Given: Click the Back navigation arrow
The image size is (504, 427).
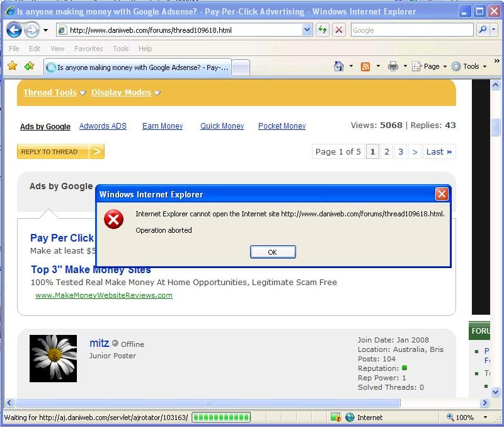Looking at the screenshot, I should click(x=14, y=30).
